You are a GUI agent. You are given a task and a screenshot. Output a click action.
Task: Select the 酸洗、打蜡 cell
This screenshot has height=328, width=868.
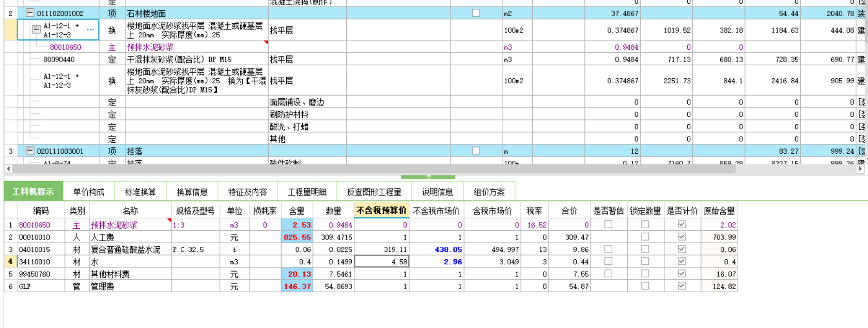point(307,127)
